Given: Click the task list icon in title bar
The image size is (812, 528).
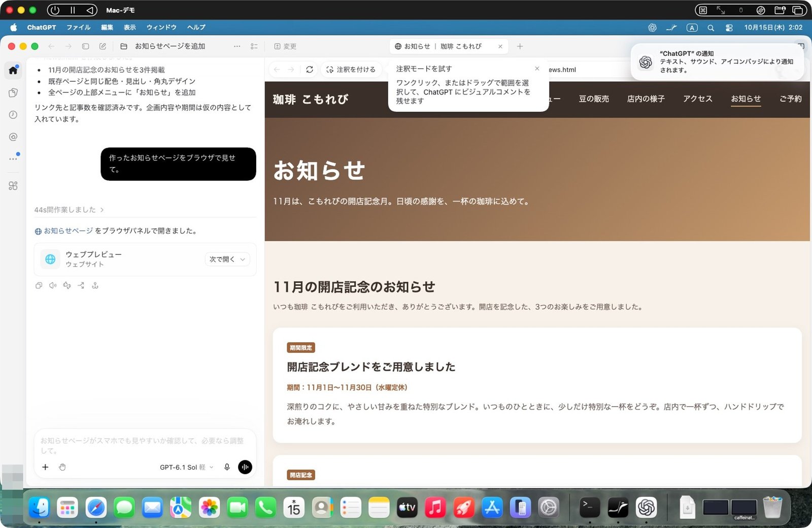Looking at the screenshot, I should click(254, 46).
